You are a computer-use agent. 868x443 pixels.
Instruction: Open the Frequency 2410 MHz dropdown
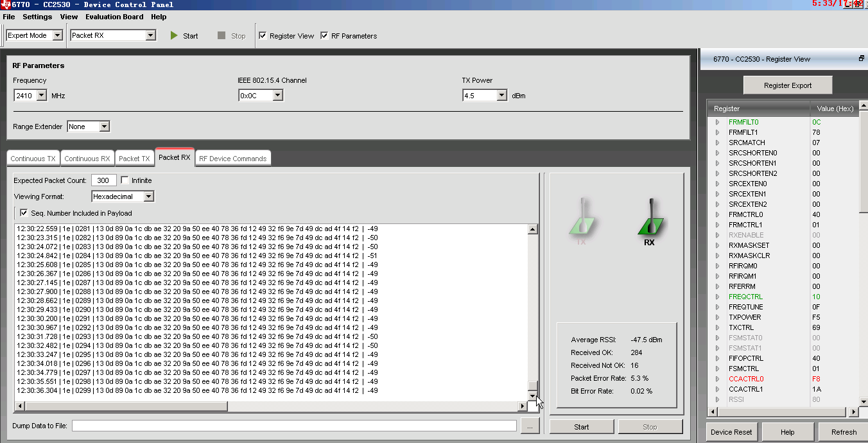(x=42, y=96)
